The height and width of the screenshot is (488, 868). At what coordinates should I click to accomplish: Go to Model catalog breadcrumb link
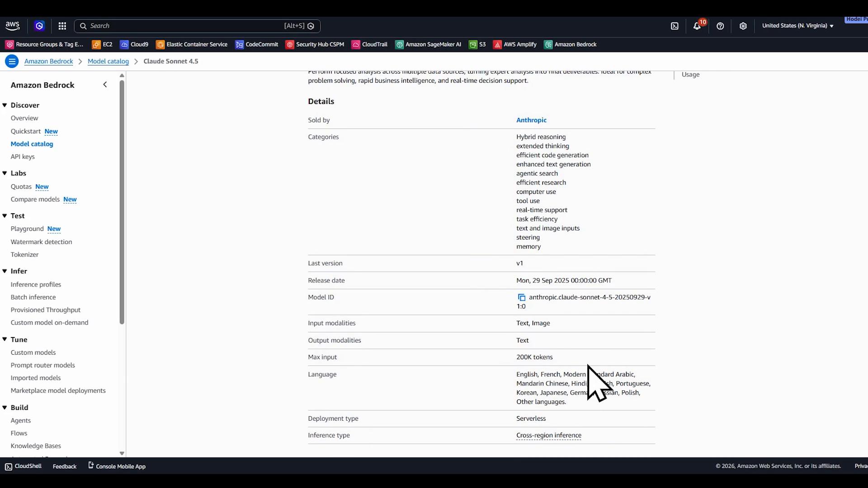[108, 61]
